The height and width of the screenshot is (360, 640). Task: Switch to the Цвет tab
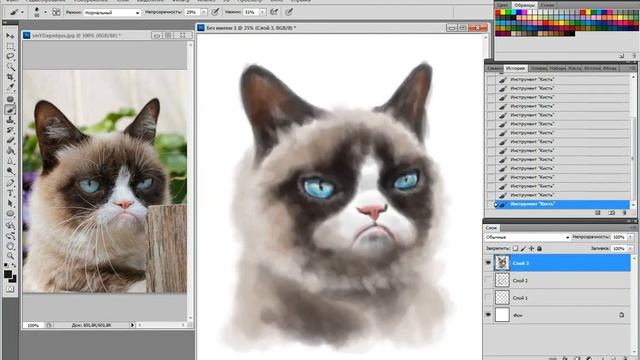[503, 5]
